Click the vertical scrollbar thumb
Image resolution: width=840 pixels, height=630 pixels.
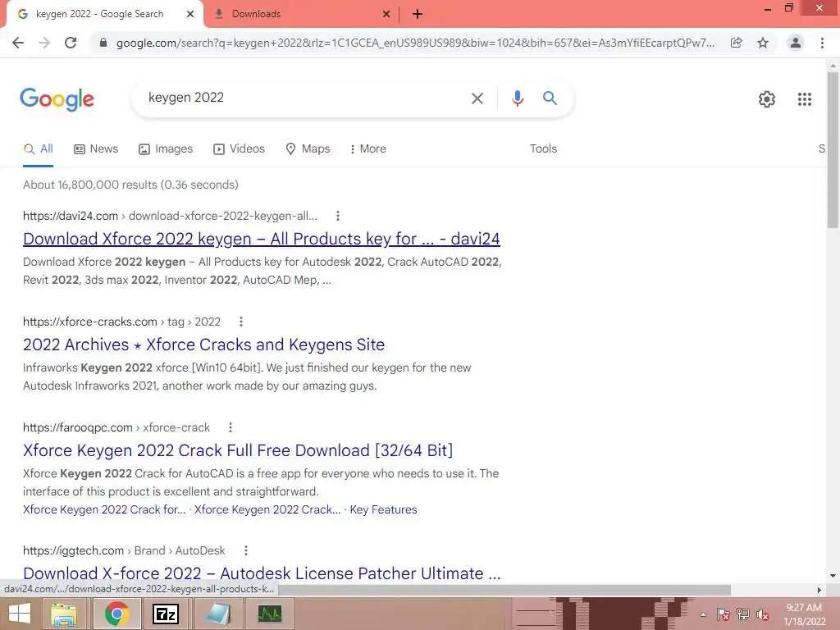tap(833, 150)
